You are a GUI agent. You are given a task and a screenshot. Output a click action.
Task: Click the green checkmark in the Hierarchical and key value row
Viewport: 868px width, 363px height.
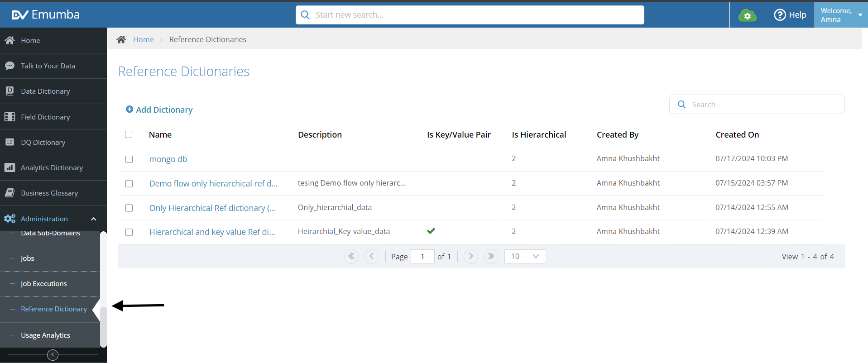431,231
